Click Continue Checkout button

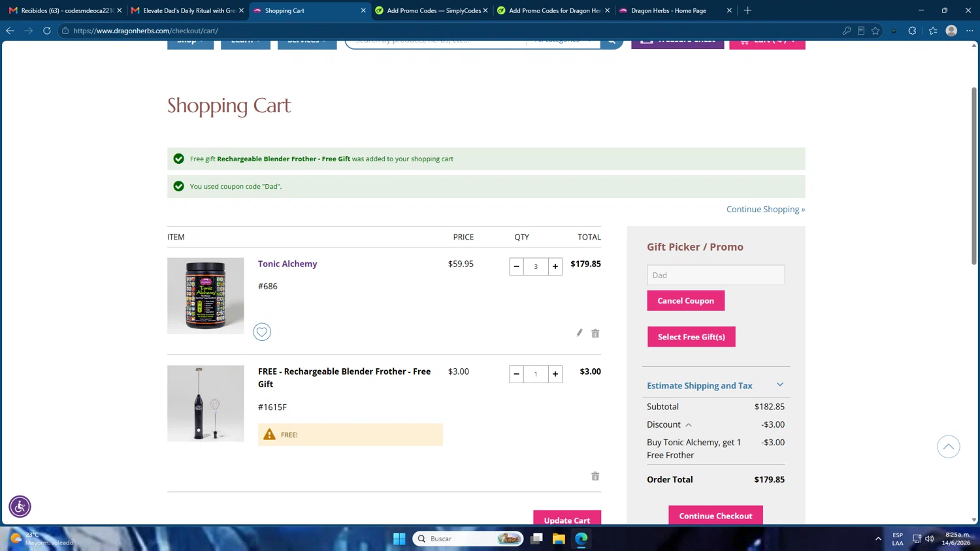coord(715,515)
